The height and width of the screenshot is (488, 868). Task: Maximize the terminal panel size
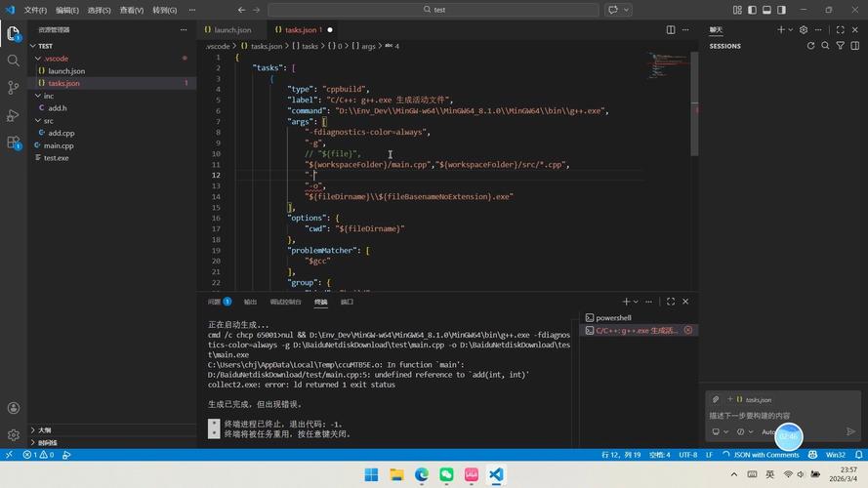click(x=671, y=302)
